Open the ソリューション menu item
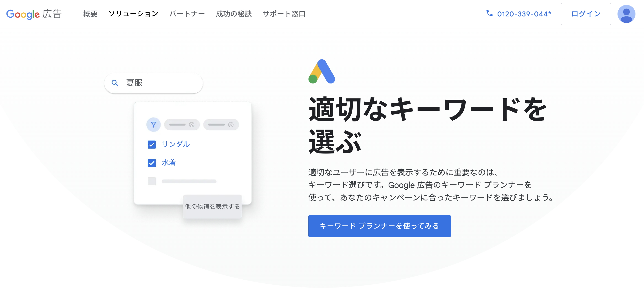Viewport: 644px width, 288px height. click(133, 13)
